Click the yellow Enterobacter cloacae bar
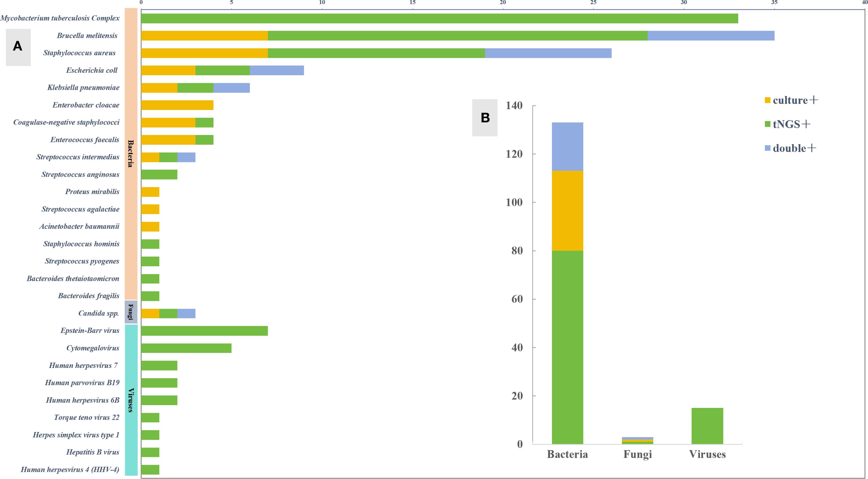Screen dimensions: 868x479 pyautogui.click(x=177, y=105)
